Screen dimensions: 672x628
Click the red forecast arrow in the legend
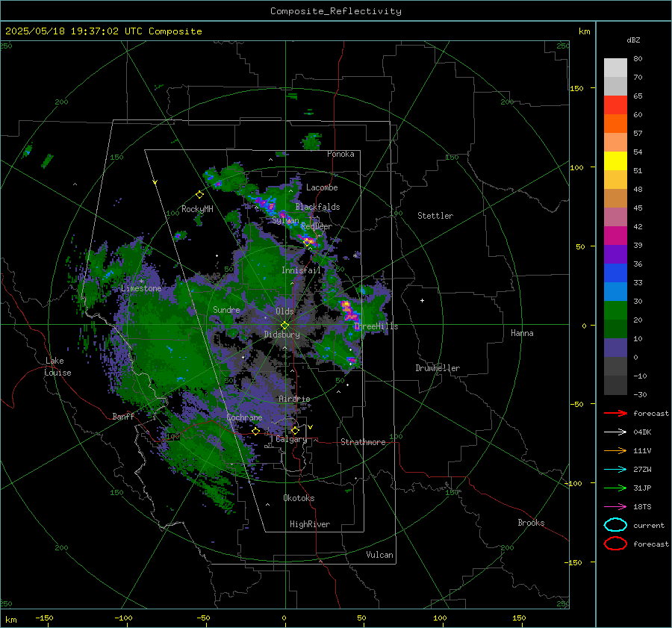(x=615, y=413)
